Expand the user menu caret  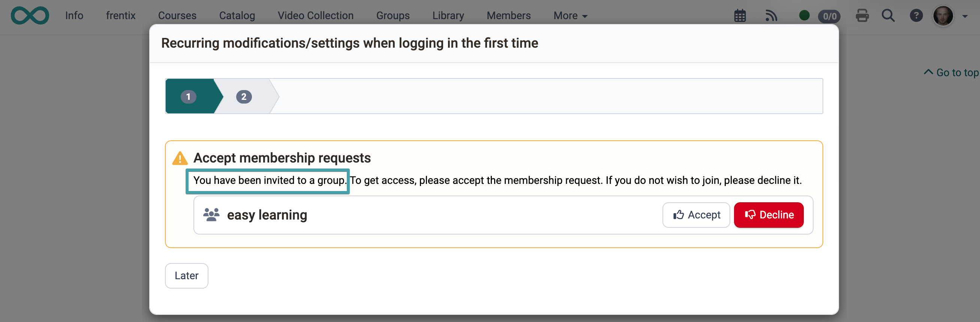tap(965, 17)
